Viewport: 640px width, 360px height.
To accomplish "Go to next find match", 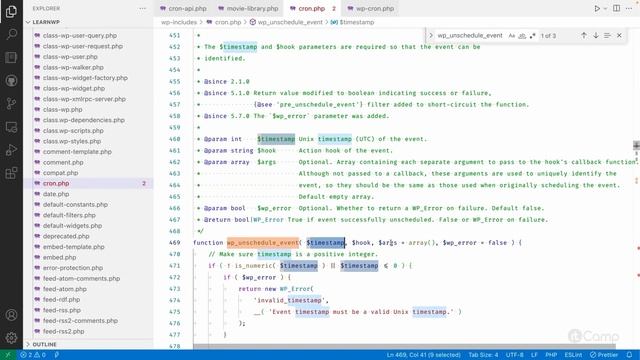I will coord(596,36).
